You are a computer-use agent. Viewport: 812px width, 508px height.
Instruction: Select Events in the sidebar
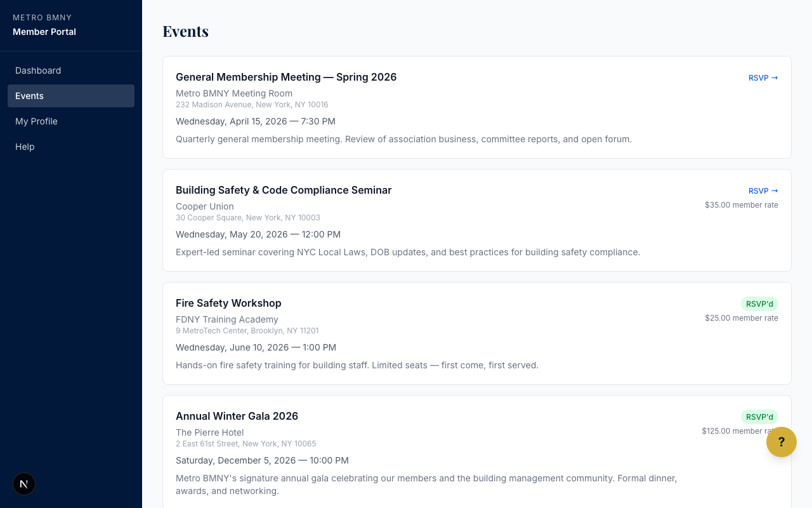(x=30, y=96)
